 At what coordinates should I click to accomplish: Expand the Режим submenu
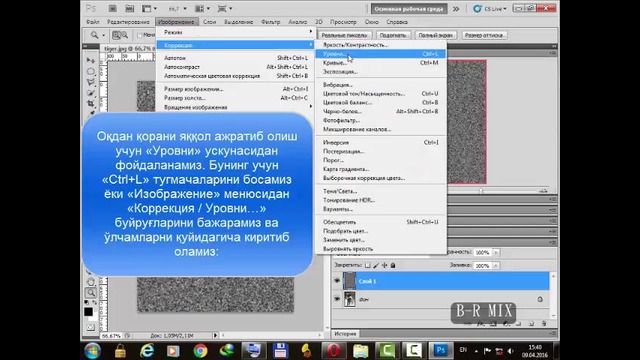pyautogui.click(x=236, y=32)
